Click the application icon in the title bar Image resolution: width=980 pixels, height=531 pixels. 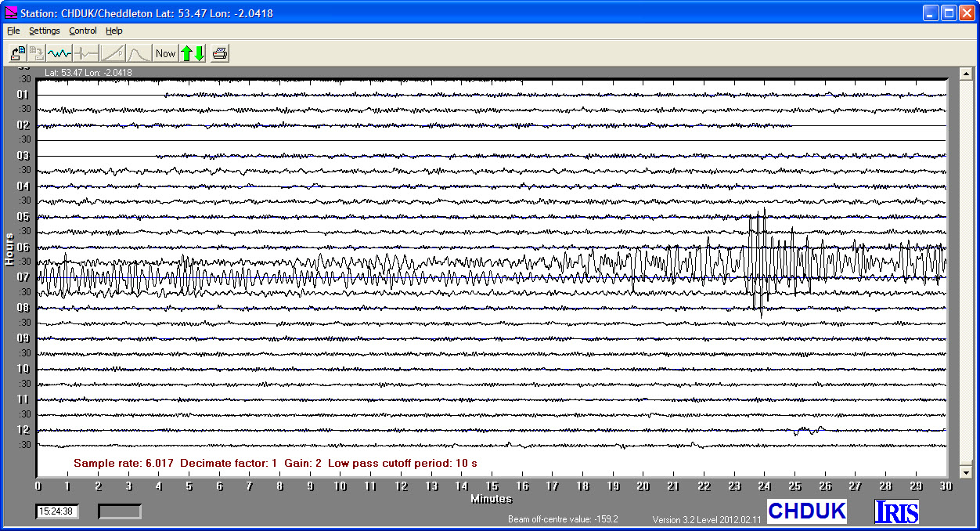tap(11, 13)
